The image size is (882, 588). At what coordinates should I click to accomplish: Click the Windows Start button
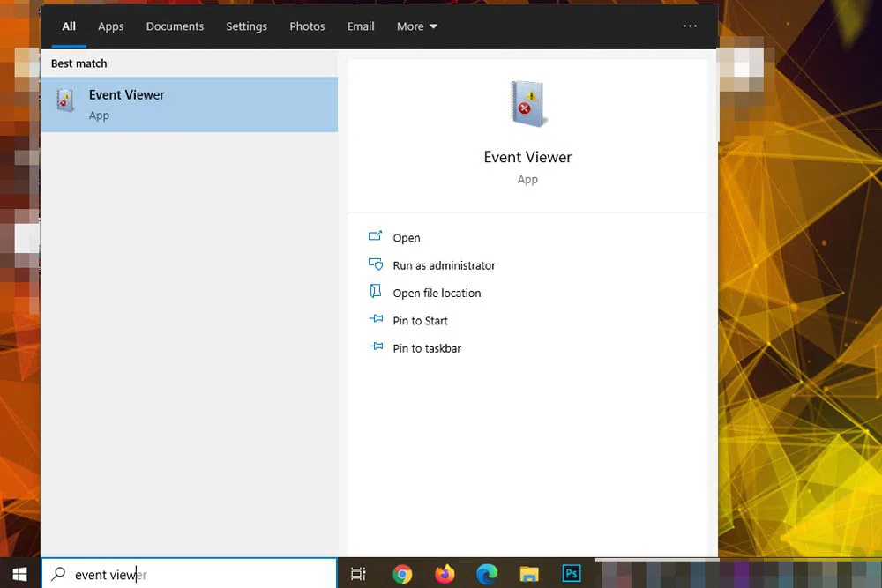(19, 574)
